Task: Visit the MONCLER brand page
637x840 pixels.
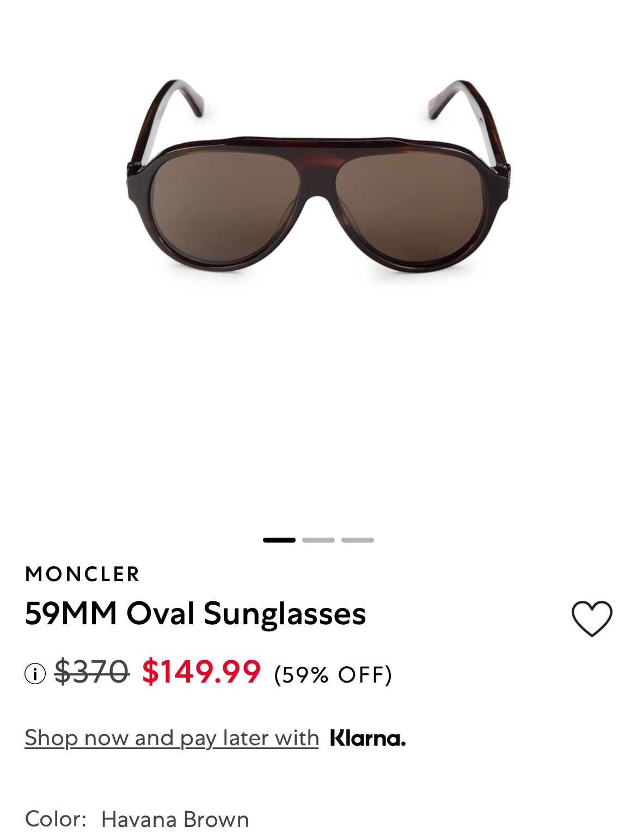Action: [x=83, y=574]
